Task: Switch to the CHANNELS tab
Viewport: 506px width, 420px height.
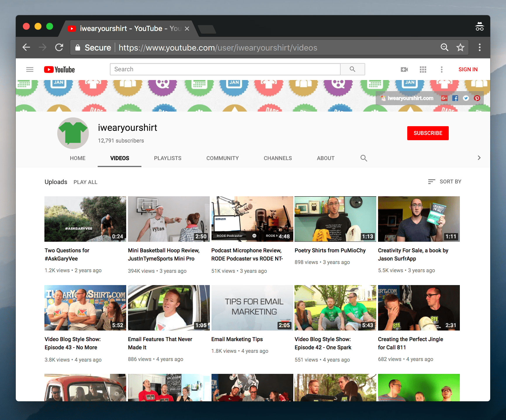Action: coord(278,158)
